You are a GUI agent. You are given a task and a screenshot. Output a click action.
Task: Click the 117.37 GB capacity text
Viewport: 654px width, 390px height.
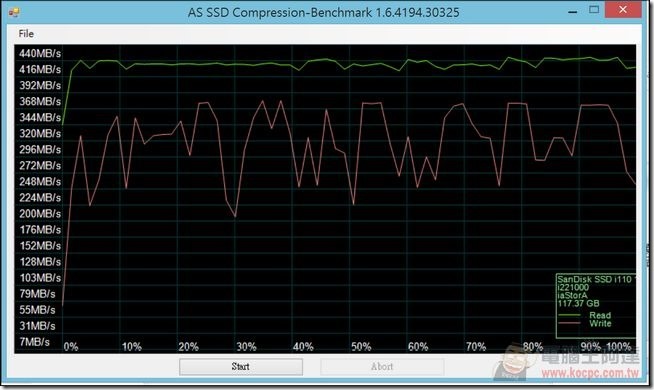[x=578, y=303]
